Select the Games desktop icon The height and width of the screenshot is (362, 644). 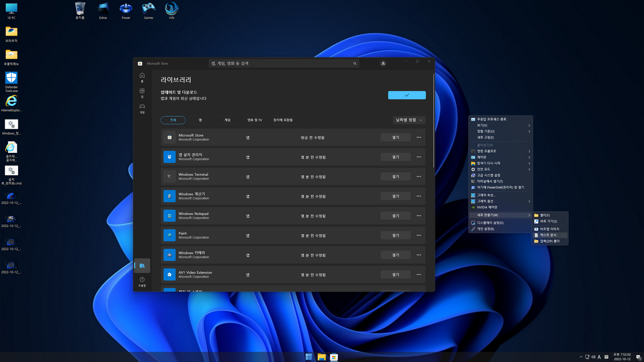149,11
